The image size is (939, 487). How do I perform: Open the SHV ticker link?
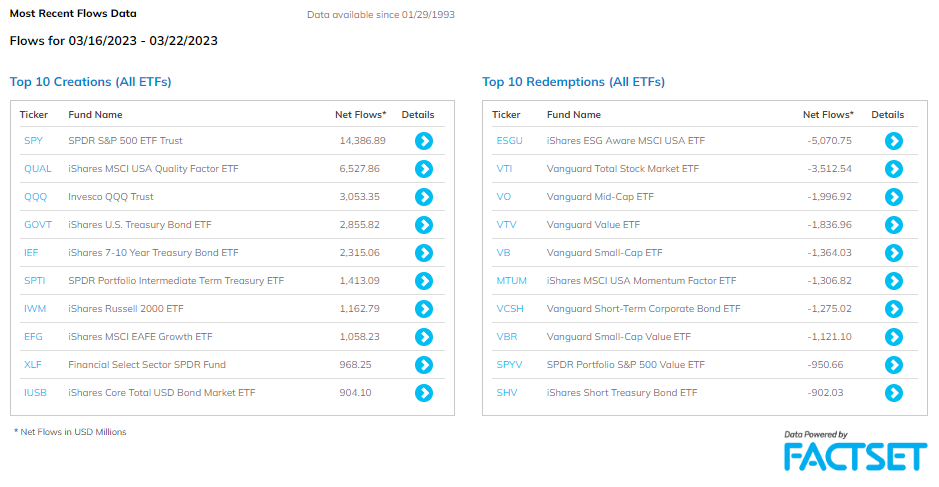coord(507,393)
